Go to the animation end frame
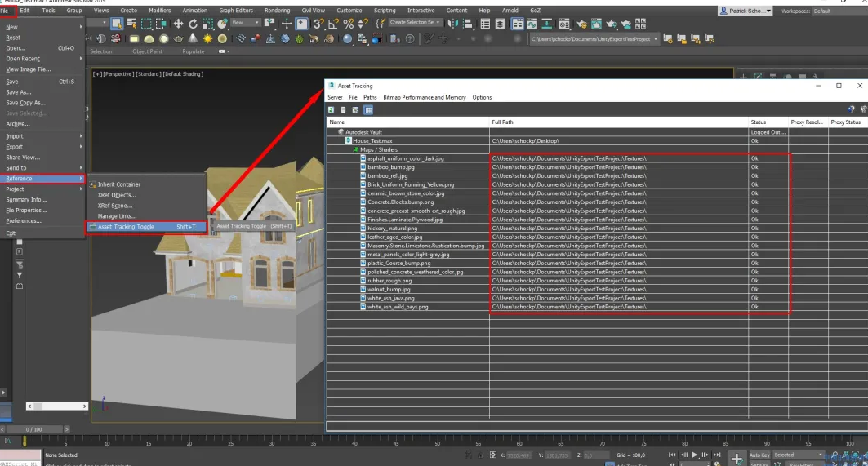 [x=717, y=455]
